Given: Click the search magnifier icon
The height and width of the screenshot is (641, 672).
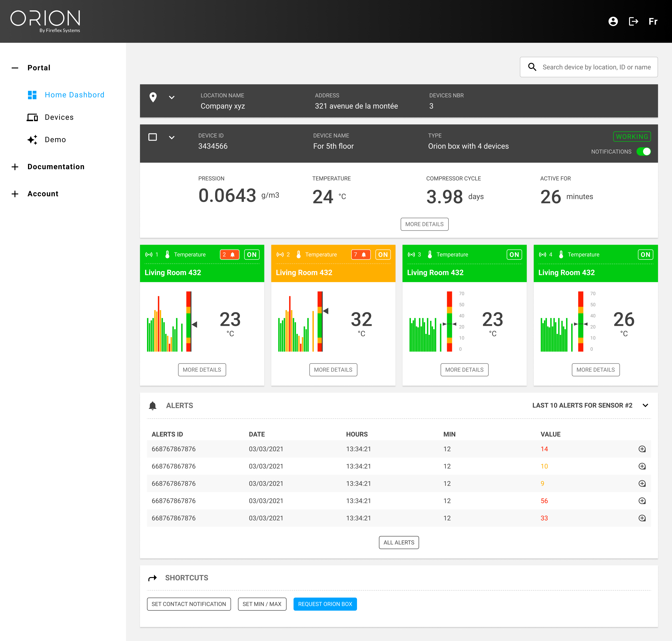Looking at the screenshot, I should (532, 67).
